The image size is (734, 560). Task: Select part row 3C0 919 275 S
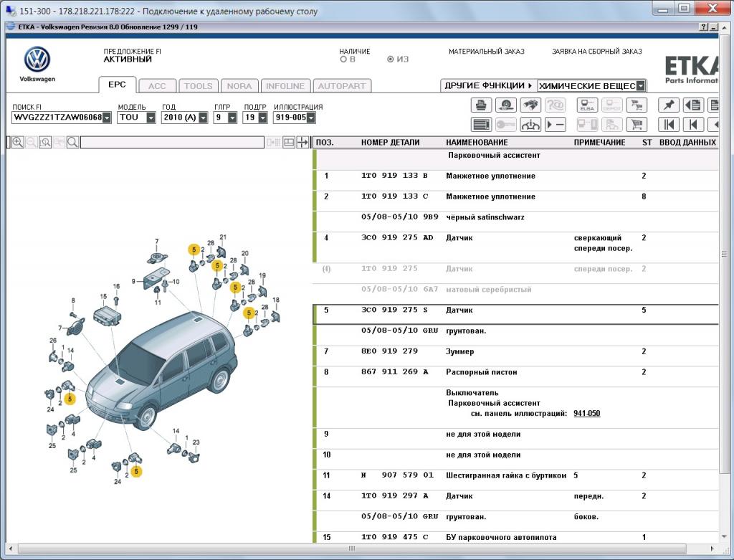[516, 314]
